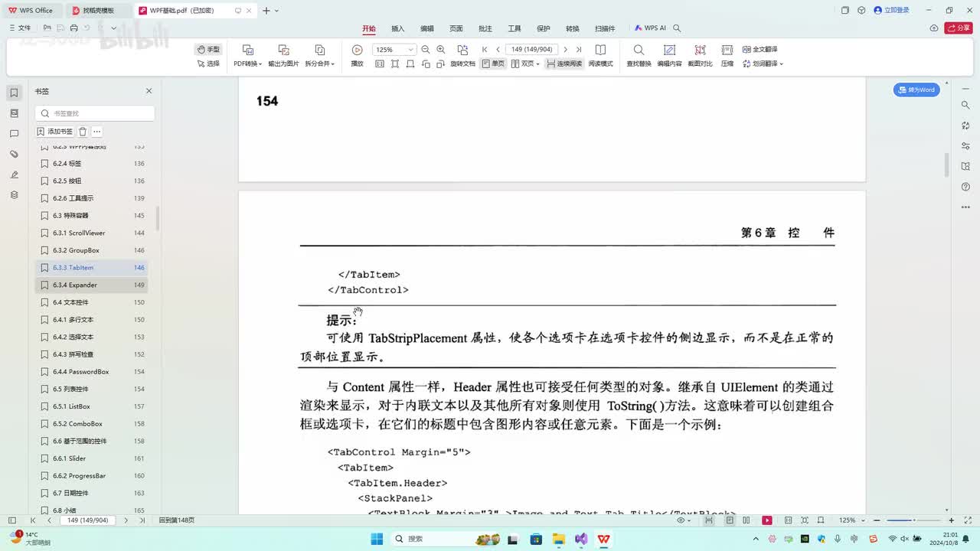The image size is (980, 551).
Task: Open the 批注 ribbon tab
Action: (485, 28)
